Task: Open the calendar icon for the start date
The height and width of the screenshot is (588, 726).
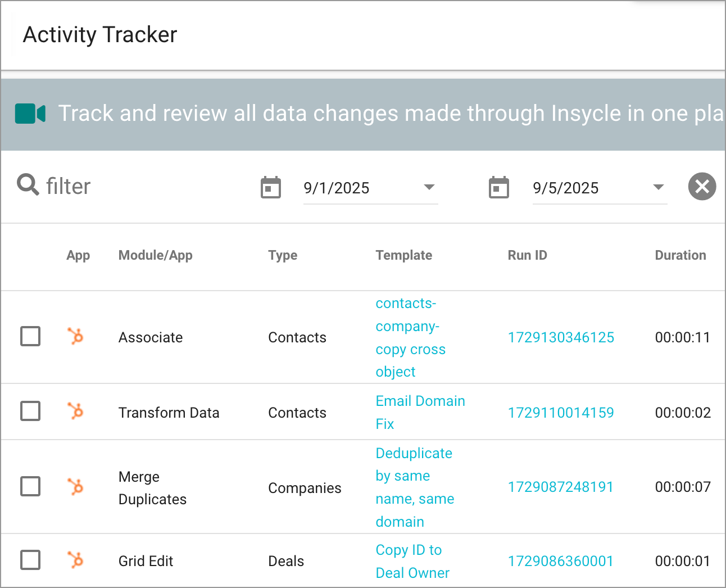Action: tap(271, 187)
